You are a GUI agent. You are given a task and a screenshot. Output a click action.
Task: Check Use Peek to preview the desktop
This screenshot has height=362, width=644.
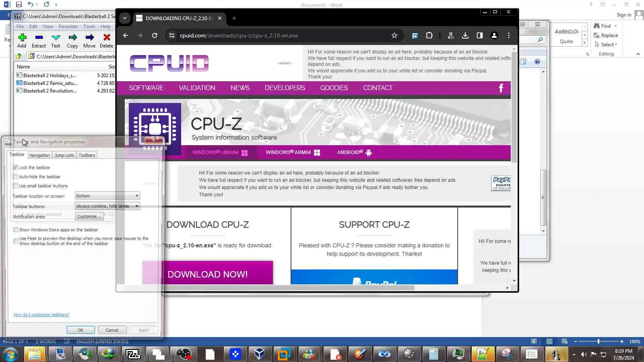tap(15, 241)
